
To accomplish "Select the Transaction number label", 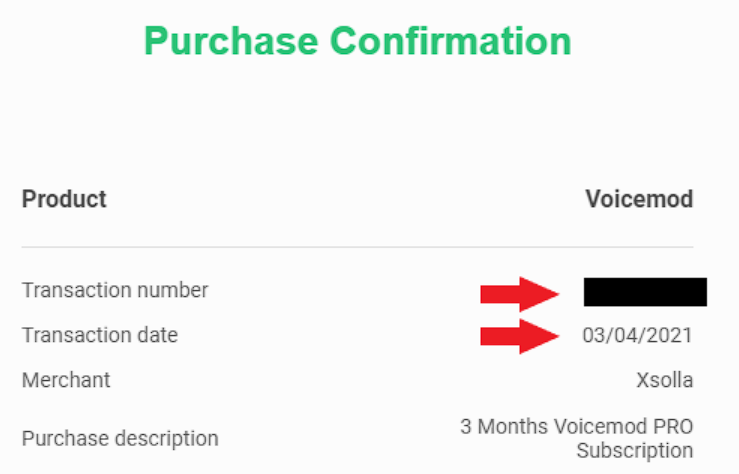I will click(x=115, y=290).
